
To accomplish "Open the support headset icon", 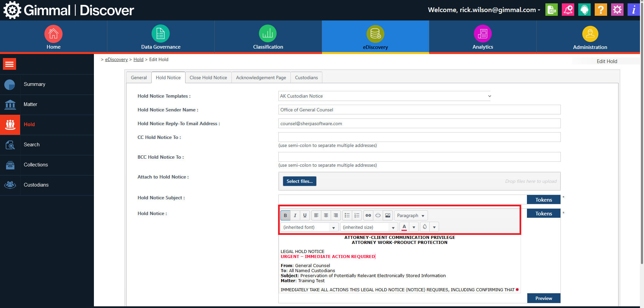I will coord(584,10).
